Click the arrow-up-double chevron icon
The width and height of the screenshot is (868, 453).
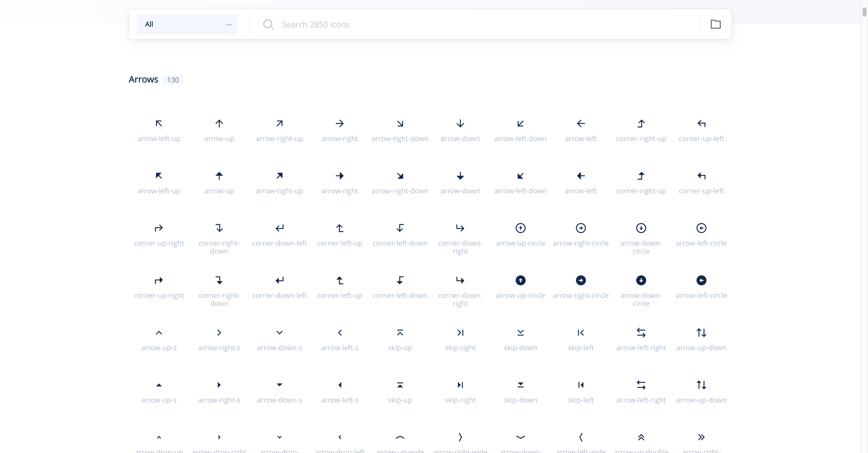[641, 437]
